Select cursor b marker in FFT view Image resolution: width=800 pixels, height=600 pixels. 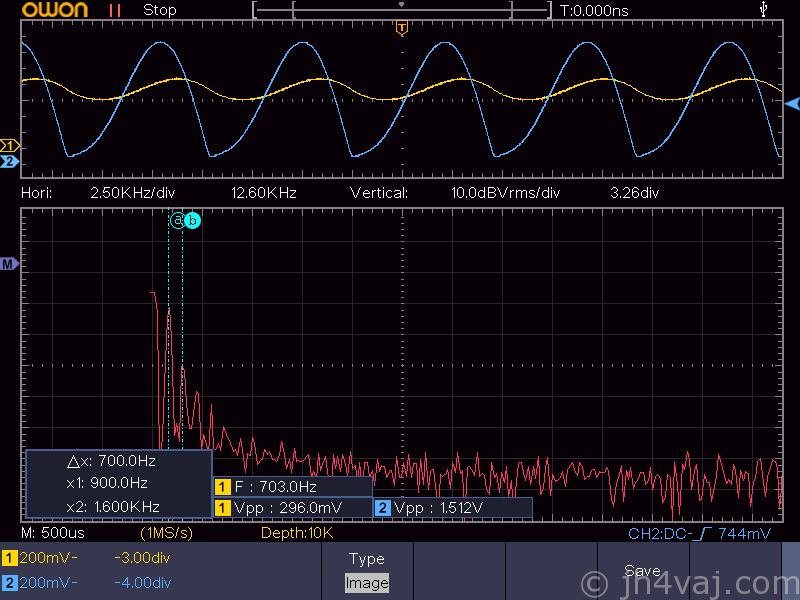[192, 220]
